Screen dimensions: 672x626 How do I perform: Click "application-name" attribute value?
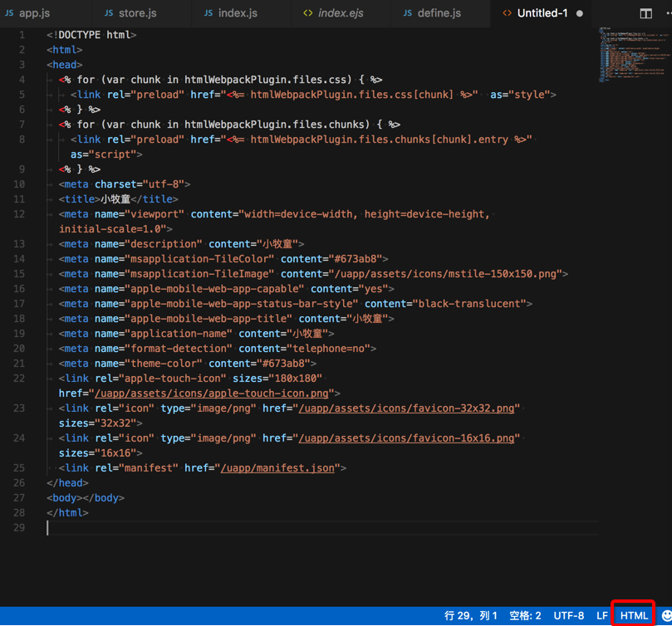pyautogui.click(x=179, y=334)
